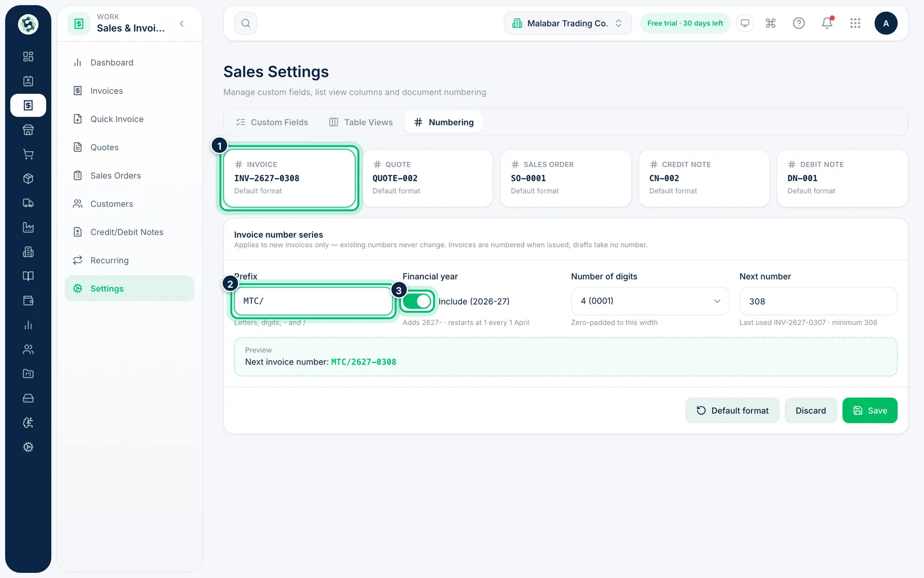
Task: Open the wallet module icon
Action: (28, 301)
